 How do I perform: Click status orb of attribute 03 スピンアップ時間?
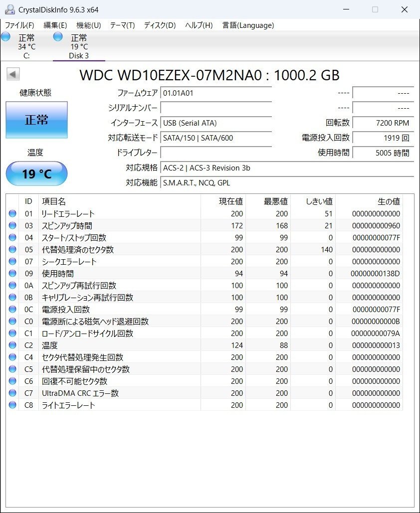(12, 225)
